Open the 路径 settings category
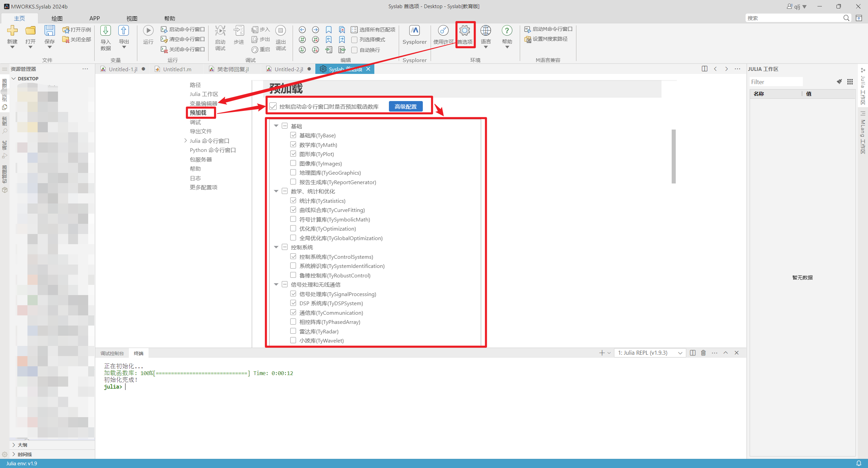The width and height of the screenshot is (868, 468). [195, 85]
